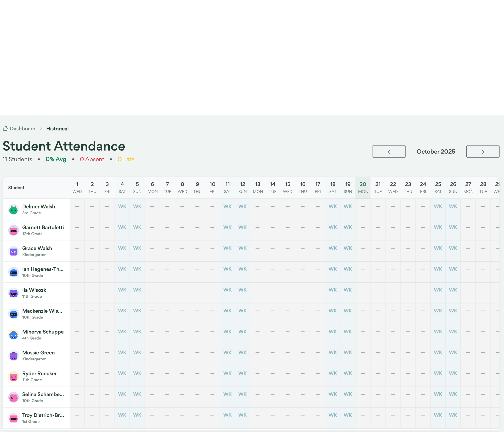This screenshot has width=504, height=432.
Task: Go to previous month arrow button
Action: (388, 152)
